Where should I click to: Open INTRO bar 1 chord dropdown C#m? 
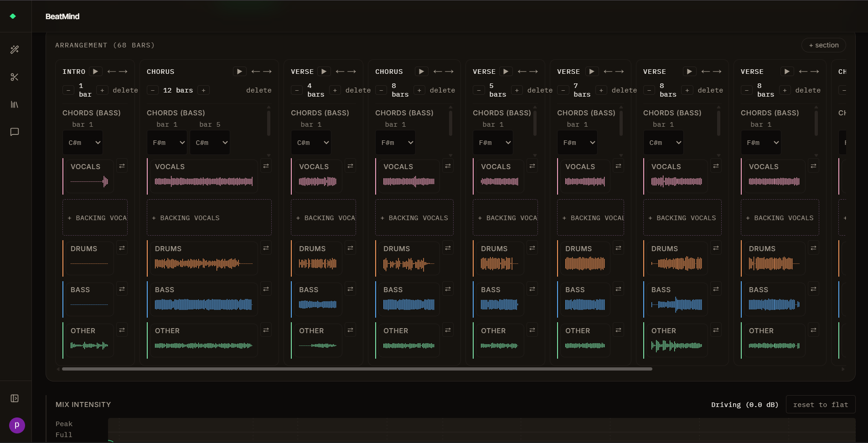[83, 143]
